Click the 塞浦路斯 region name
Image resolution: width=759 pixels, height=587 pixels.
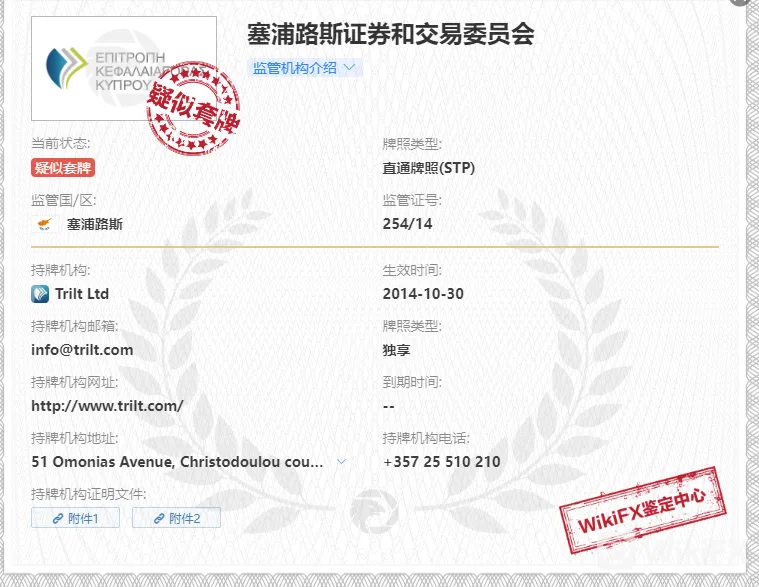(95, 224)
